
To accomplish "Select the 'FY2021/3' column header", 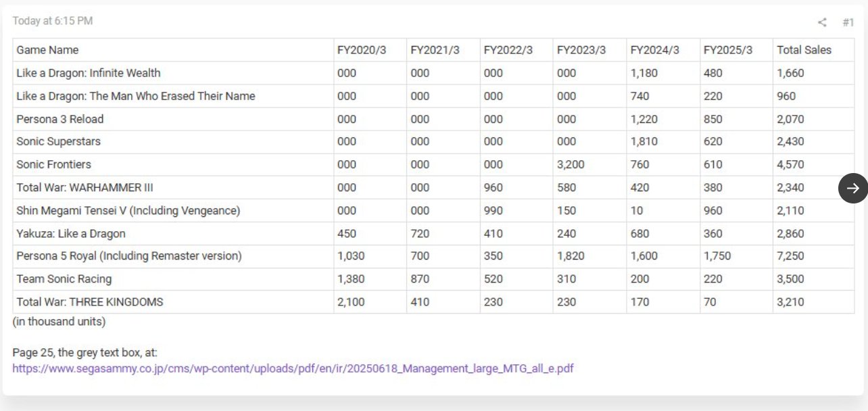I will click(x=443, y=50).
